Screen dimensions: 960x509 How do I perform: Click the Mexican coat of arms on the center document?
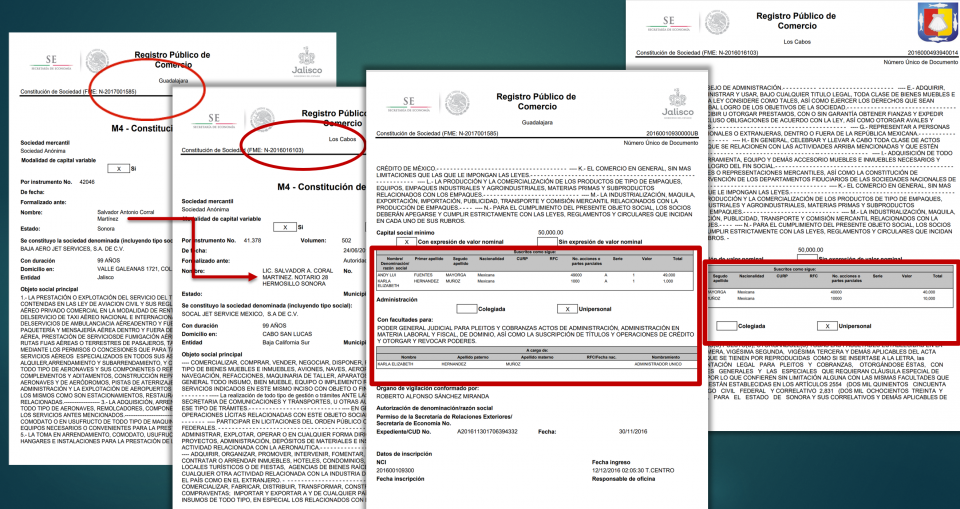pos(457,104)
